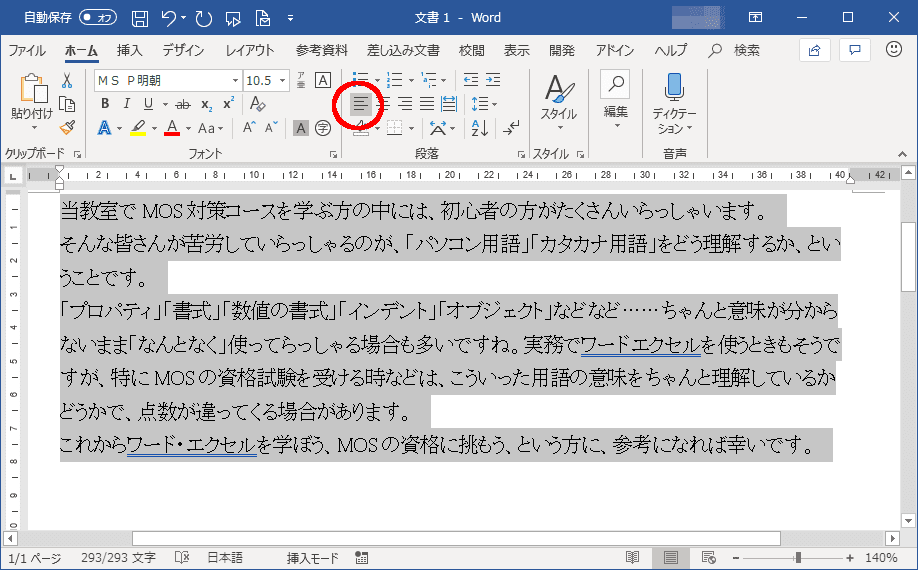Click the Clear All Formatting icon
This screenshot has width=918, height=570.
pos(257,104)
